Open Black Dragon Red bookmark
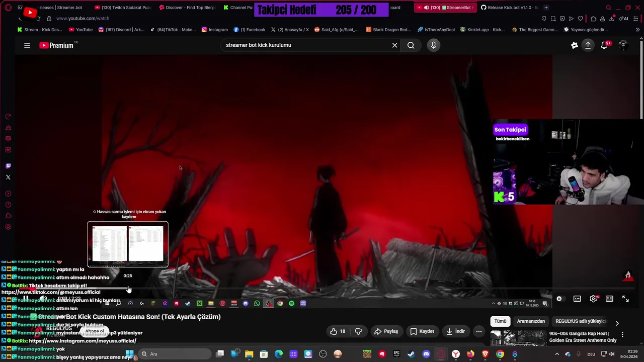The height and width of the screenshot is (362, 644). click(x=388, y=30)
